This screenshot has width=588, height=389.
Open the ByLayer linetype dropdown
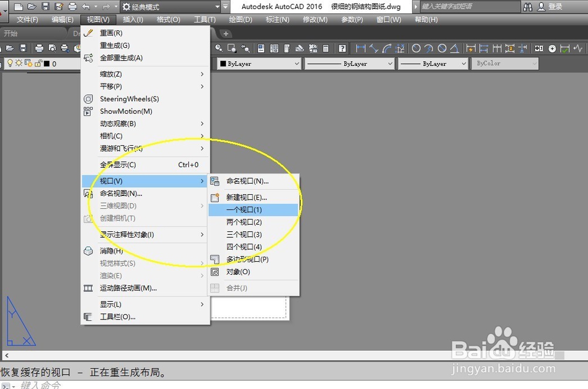click(x=349, y=64)
